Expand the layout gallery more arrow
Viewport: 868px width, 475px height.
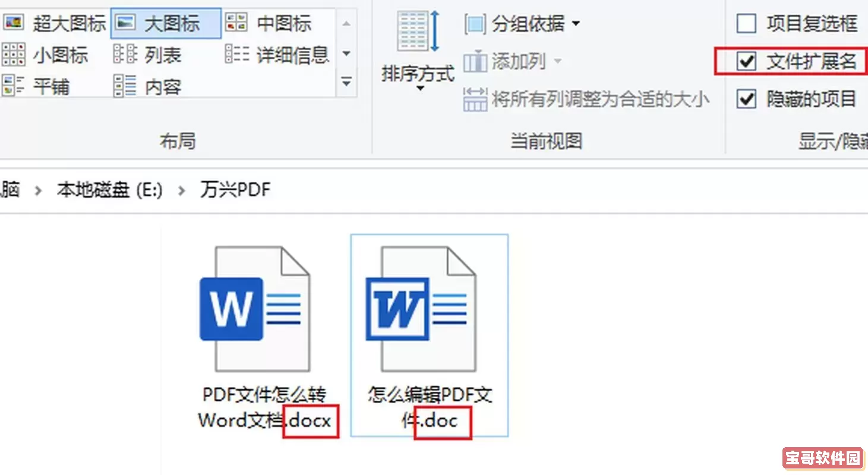[347, 82]
